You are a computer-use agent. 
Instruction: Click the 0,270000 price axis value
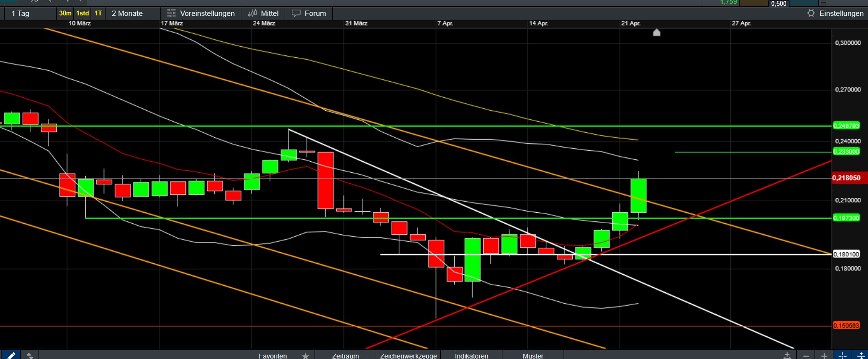tap(848, 90)
